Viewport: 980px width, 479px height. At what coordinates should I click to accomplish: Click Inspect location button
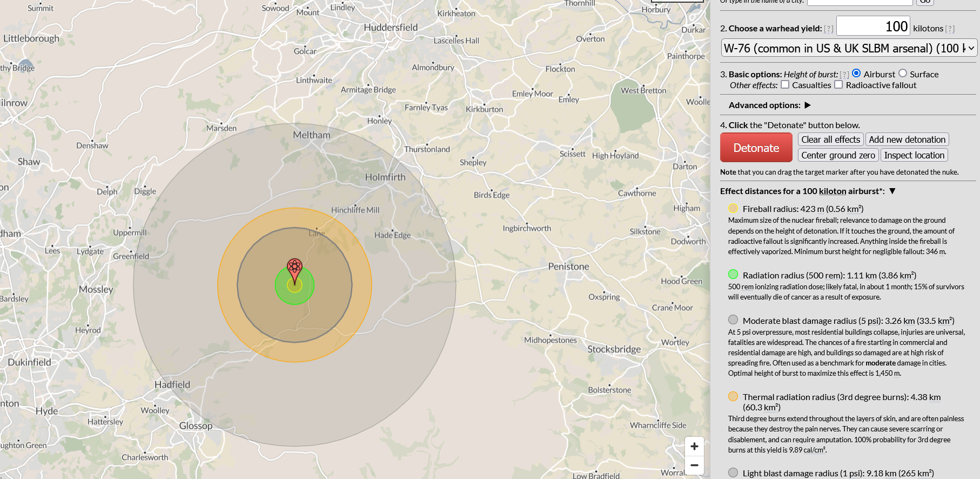pyautogui.click(x=914, y=155)
